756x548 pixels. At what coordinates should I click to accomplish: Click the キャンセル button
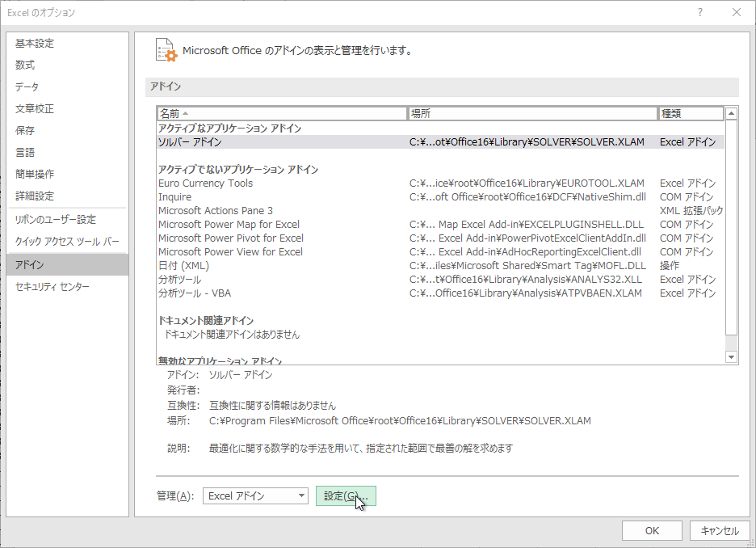pyautogui.click(x=720, y=531)
